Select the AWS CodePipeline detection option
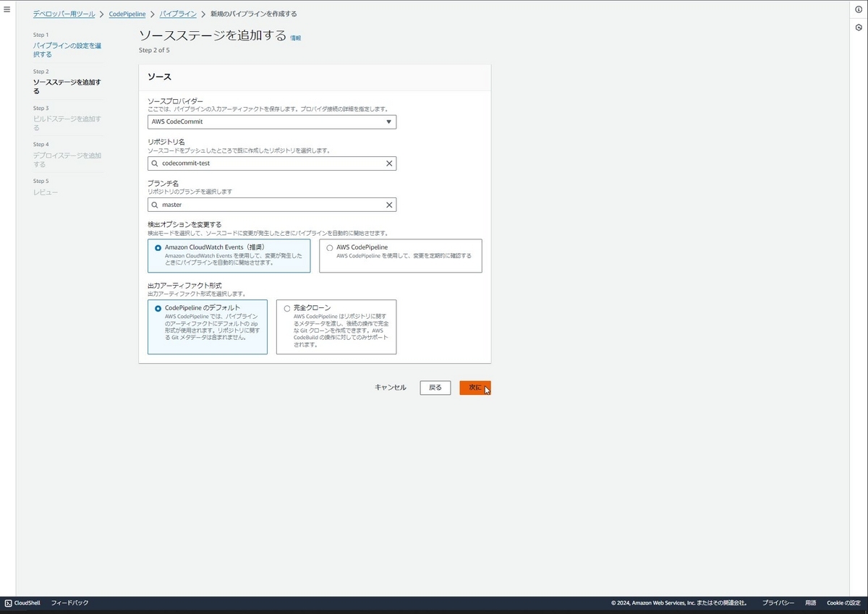868x614 pixels. (330, 247)
